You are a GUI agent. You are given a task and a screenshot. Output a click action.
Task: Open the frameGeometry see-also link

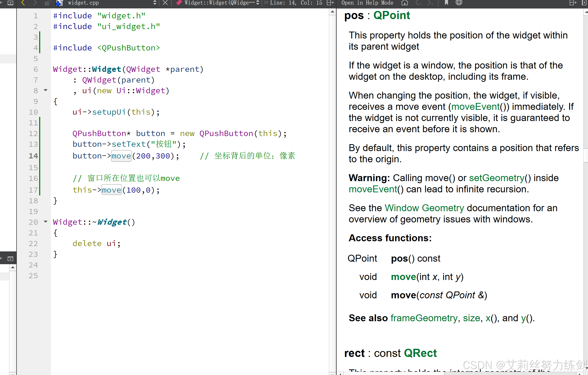coord(424,318)
